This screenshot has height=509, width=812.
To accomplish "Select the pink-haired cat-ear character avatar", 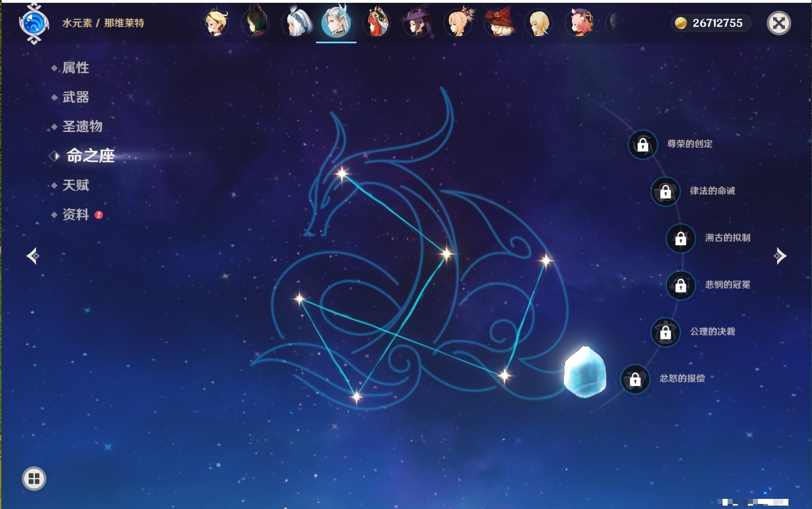I will point(580,23).
